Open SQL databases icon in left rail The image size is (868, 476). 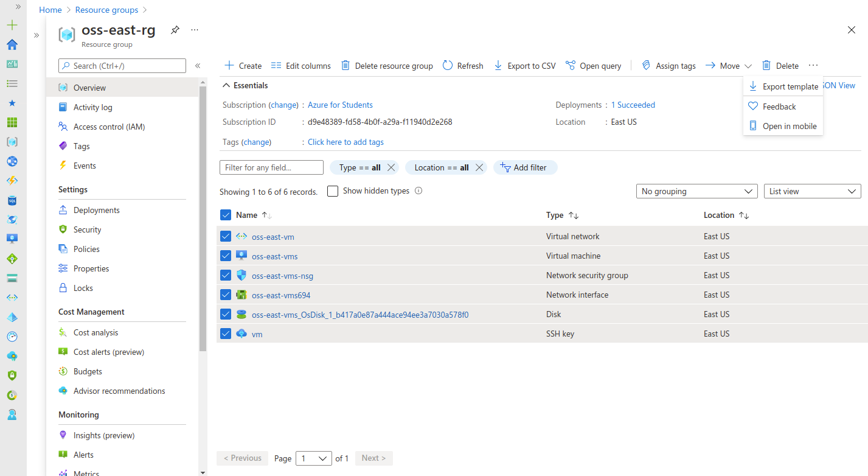tap(12, 200)
